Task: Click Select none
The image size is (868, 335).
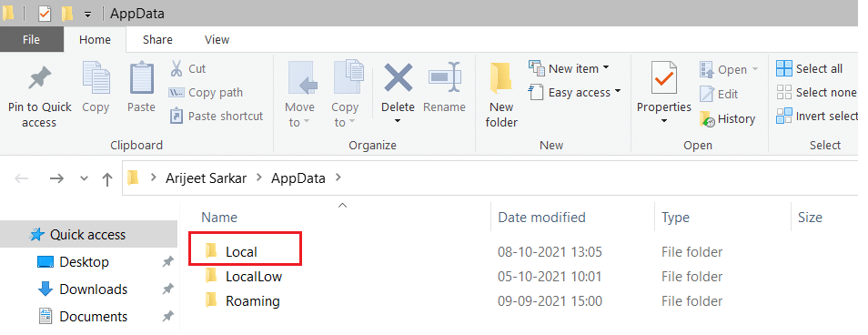Action: [816, 93]
